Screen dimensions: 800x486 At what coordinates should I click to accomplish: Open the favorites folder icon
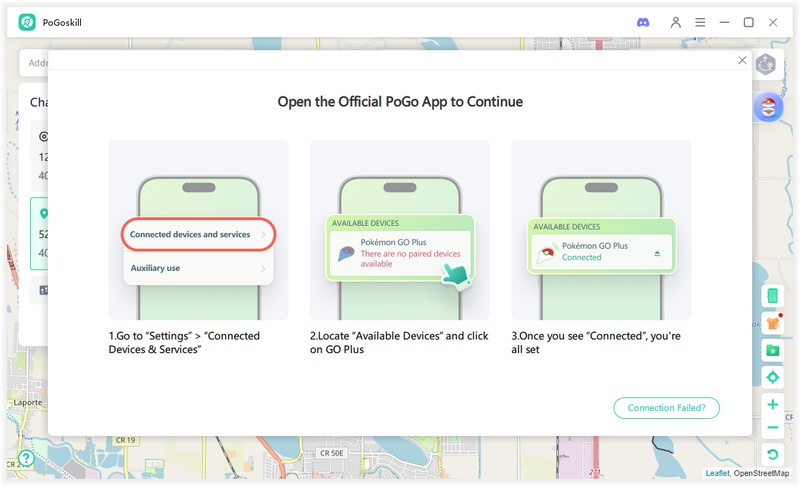click(772, 350)
